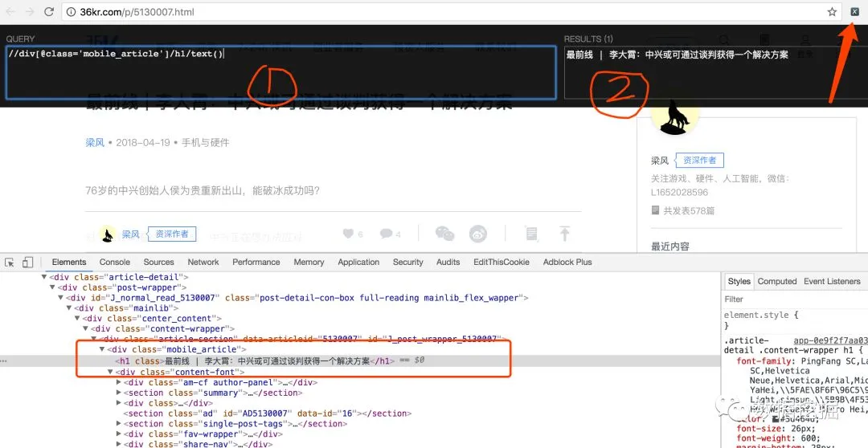Share via the Weibo icon
This screenshot has height=448, width=868.
click(477, 234)
